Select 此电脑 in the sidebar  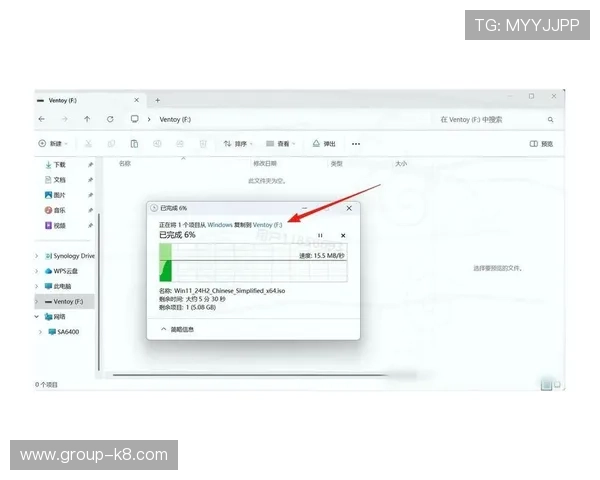[x=58, y=286]
